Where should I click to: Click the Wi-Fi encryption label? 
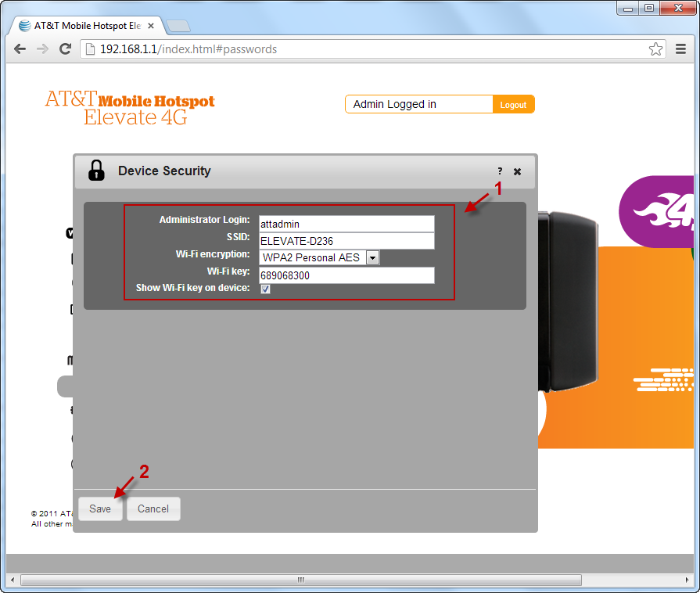[x=213, y=254]
